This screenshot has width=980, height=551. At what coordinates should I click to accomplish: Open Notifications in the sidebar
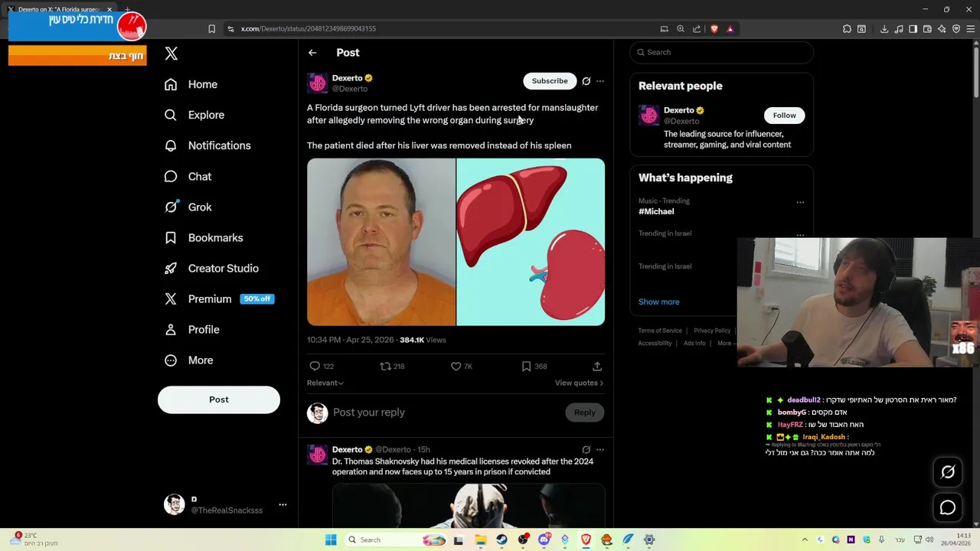[x=207, y=145]
